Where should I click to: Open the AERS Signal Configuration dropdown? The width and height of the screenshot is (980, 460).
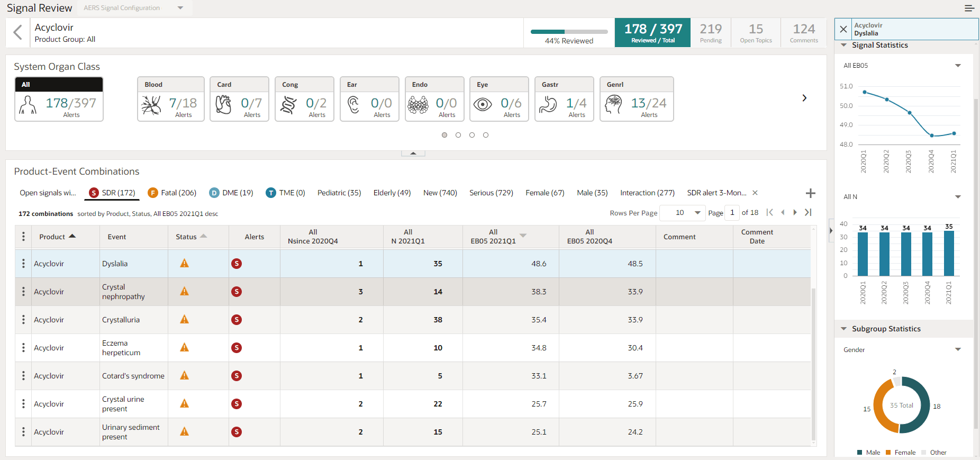coord(134,8)
